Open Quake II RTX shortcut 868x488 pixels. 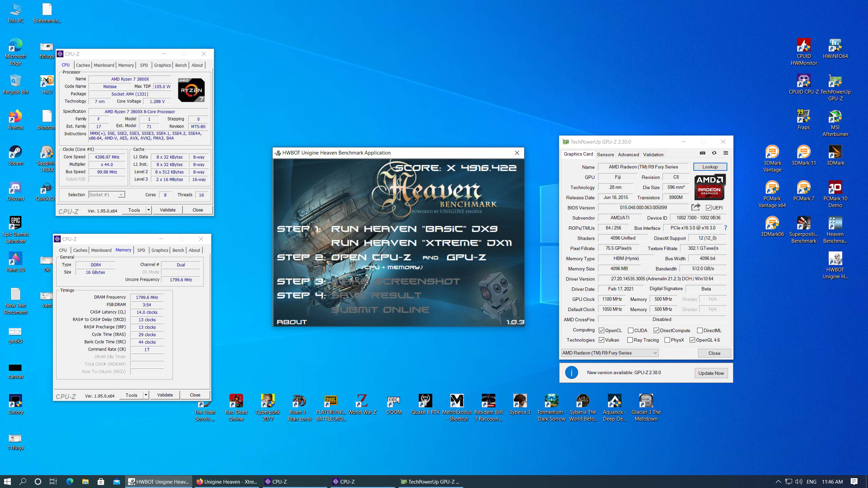point(425,405)
